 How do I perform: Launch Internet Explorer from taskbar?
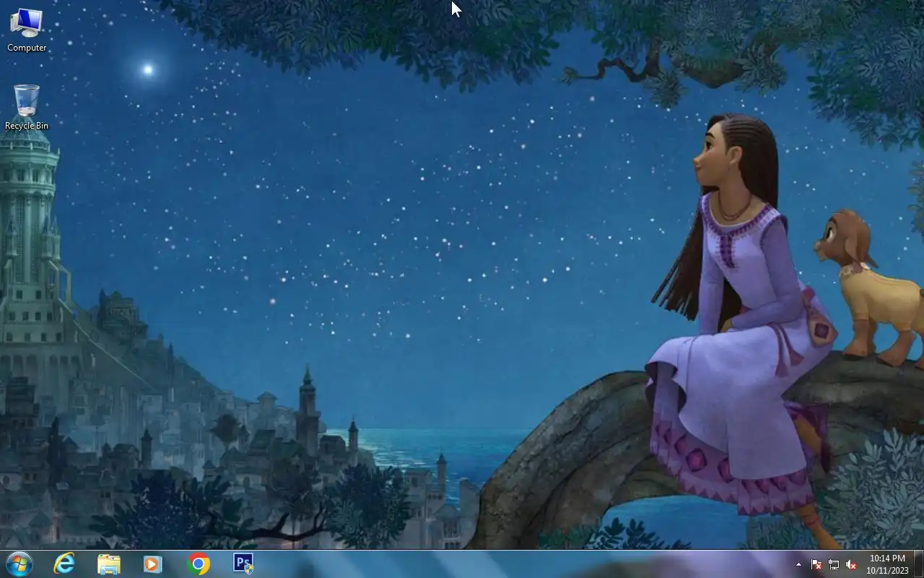(64, 564)
